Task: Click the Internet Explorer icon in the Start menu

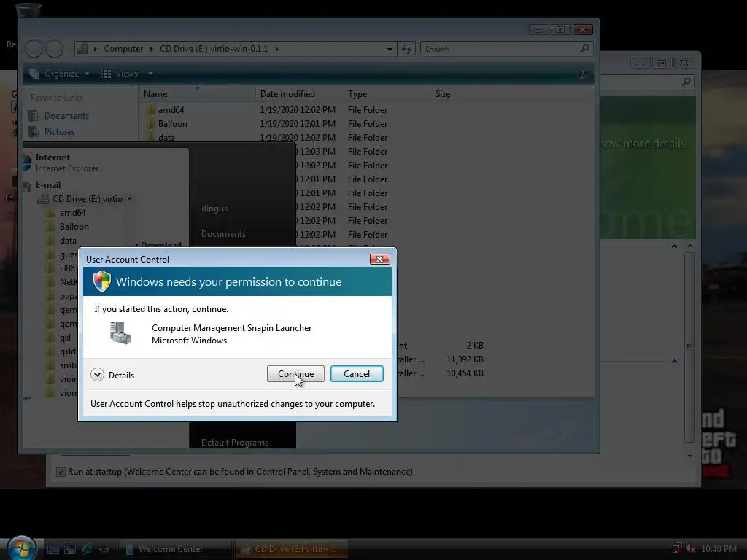Action: (27, 163)
